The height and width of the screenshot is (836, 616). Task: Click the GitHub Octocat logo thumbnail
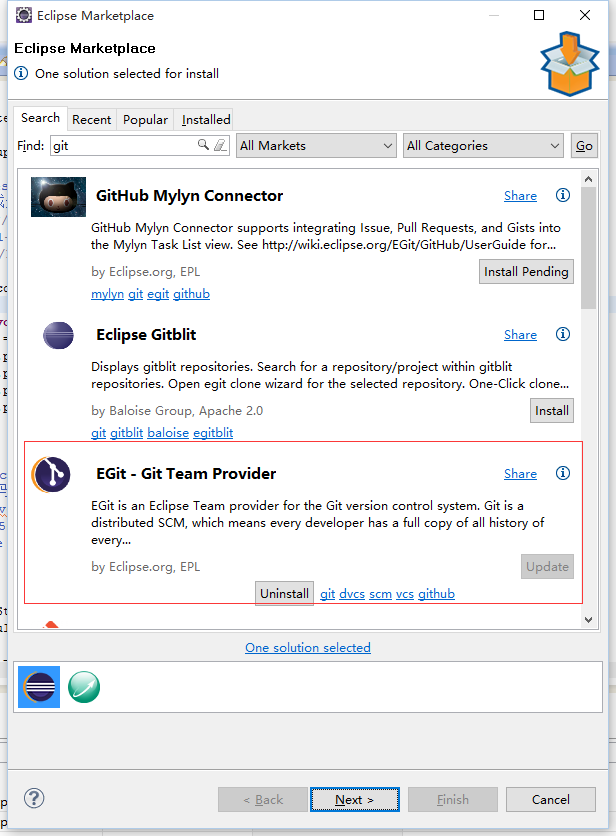pos(58,197)
